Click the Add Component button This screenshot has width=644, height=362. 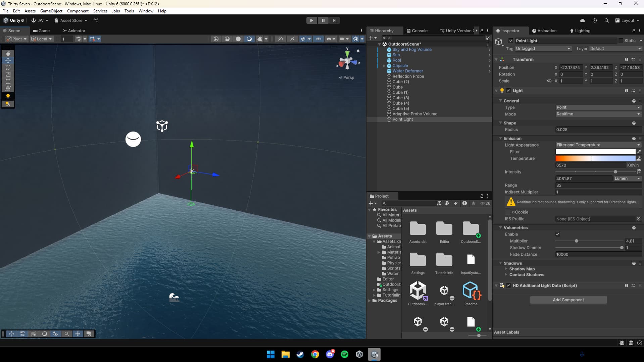pos(568,300)
